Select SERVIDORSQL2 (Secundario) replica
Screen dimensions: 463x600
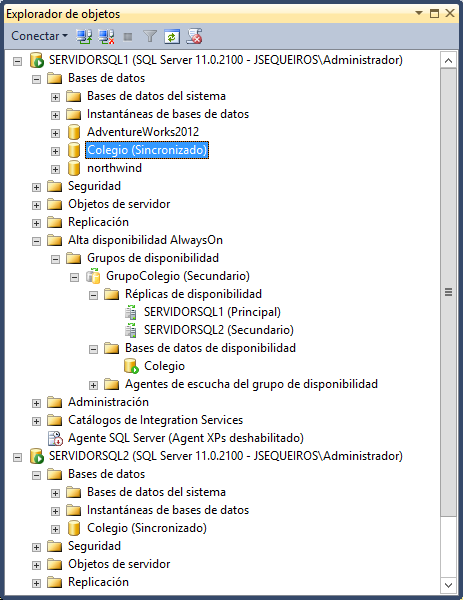(x=219, y=330)
